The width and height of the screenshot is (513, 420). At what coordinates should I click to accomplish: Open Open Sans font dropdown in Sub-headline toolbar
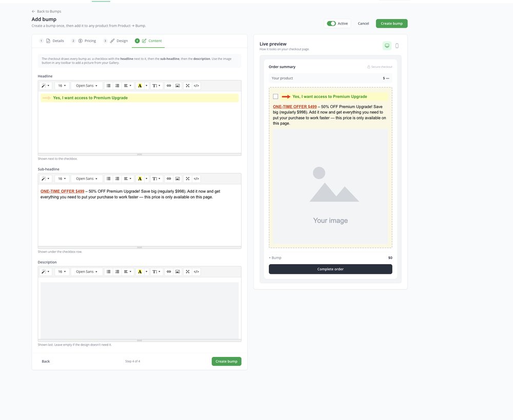pyautogui.click(x=87, y=178)
